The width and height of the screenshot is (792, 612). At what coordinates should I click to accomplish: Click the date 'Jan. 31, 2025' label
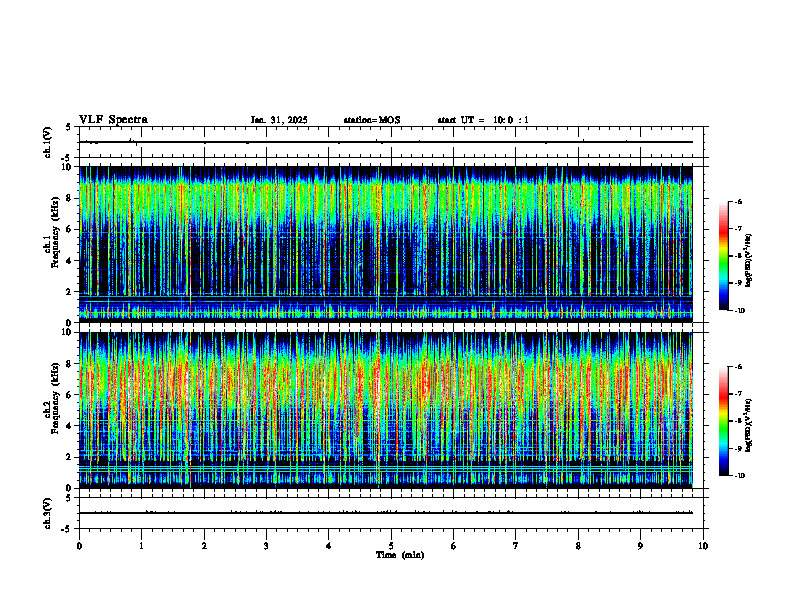click(279, 120)
